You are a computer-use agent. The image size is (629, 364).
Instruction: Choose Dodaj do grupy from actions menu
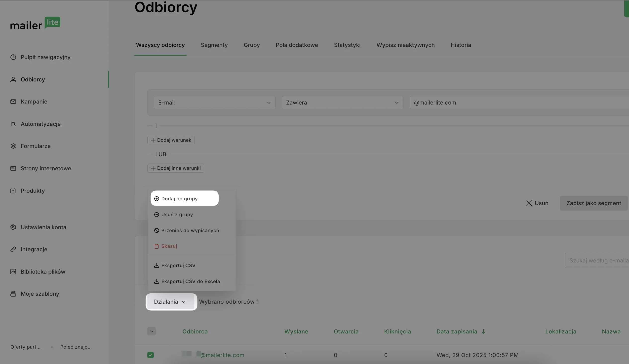click(x=179, y=199)
